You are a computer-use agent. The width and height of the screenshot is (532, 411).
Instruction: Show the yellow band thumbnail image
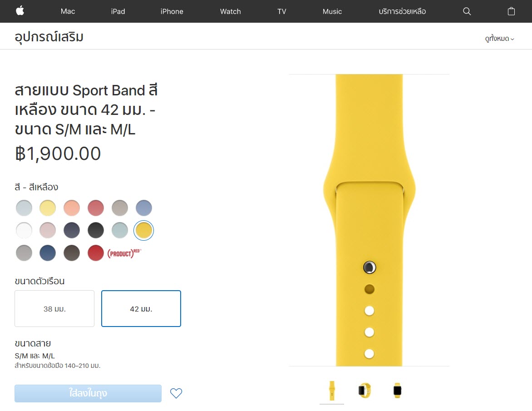pos(332,390)
